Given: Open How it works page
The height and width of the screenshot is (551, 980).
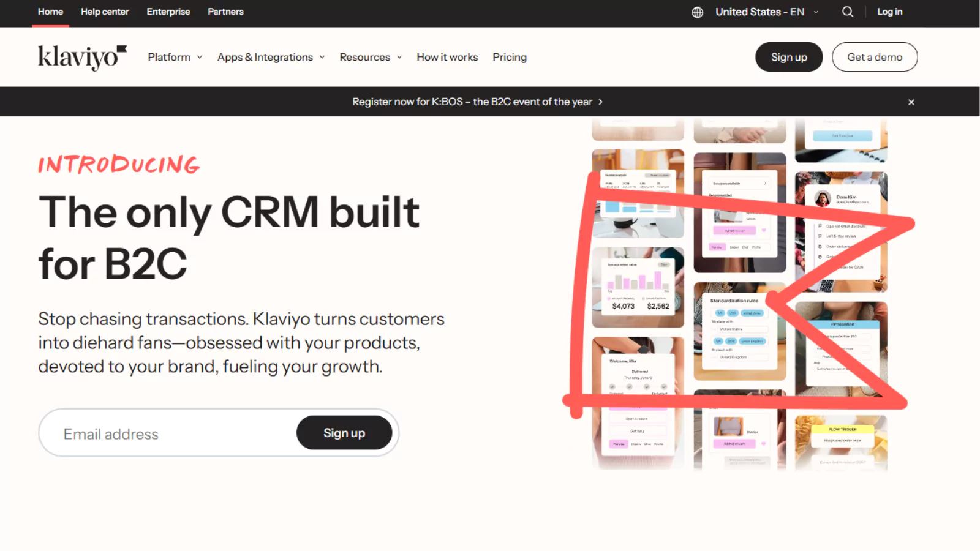Looking at the screenshot, I should (x=447, y=57).
